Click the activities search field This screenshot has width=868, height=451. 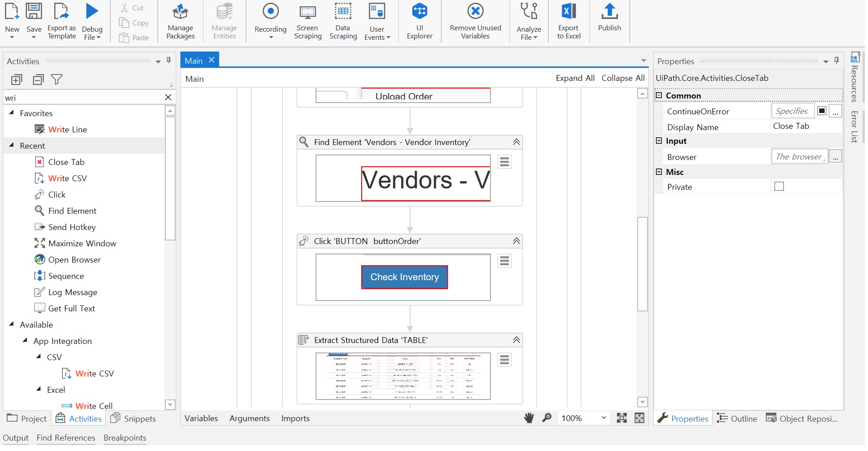[84, 97]
